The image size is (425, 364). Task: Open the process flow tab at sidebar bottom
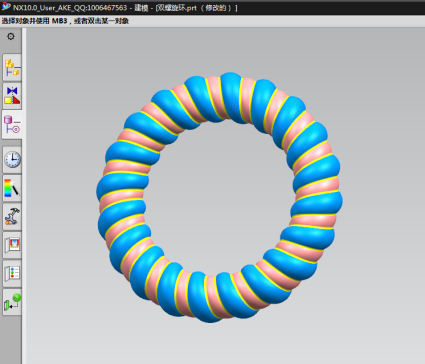point(12,303)
